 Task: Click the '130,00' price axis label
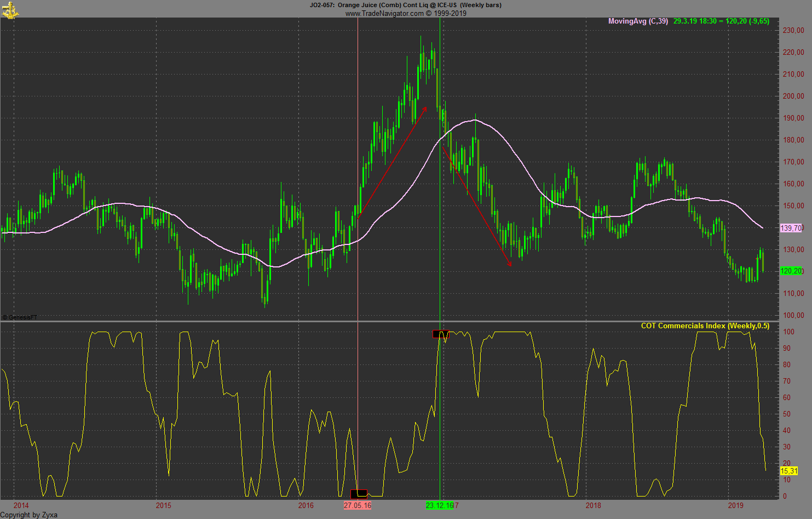[x=793, y=249]
